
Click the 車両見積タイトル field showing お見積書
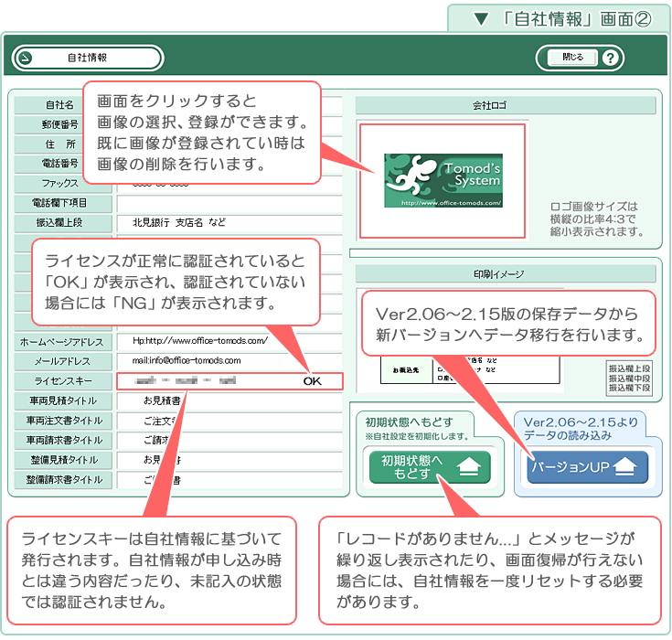tap(229, 400)
